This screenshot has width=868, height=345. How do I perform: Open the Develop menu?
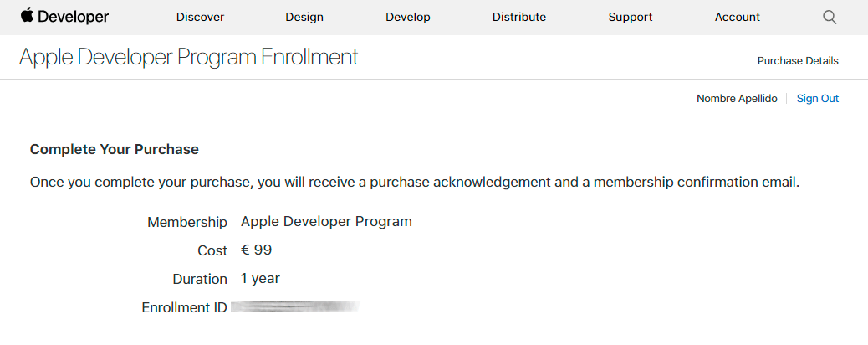[x=408, y=17]
